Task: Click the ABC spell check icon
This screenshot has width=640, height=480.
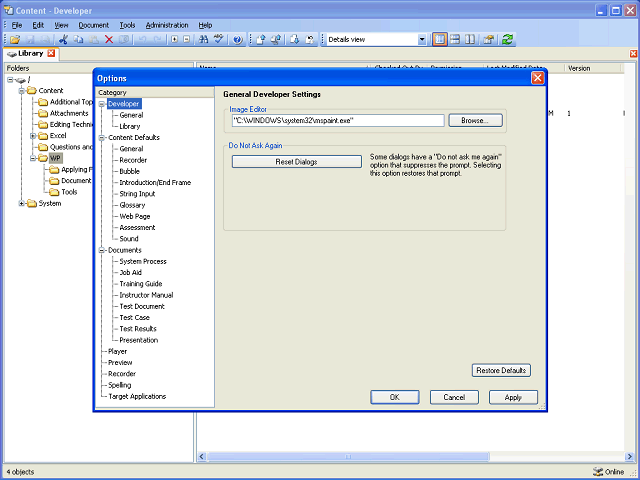Action: tap(219, 40)
